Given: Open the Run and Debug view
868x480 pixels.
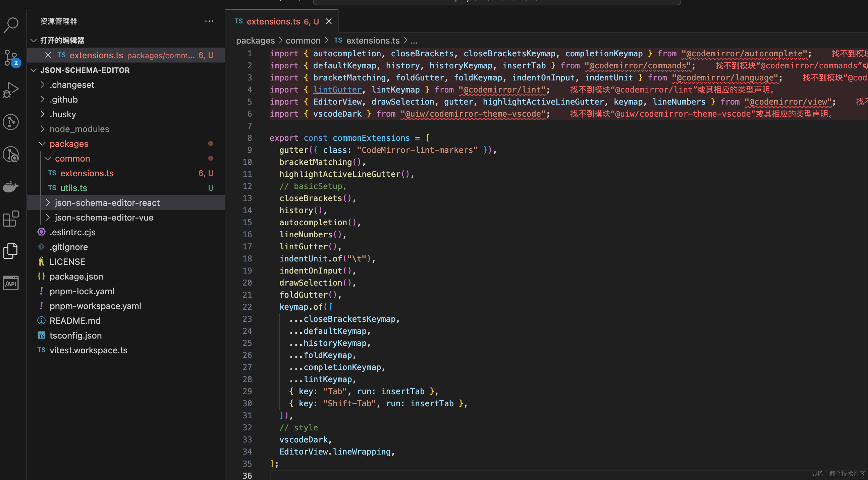Looking at the screenshot, I should coord(11,89).
